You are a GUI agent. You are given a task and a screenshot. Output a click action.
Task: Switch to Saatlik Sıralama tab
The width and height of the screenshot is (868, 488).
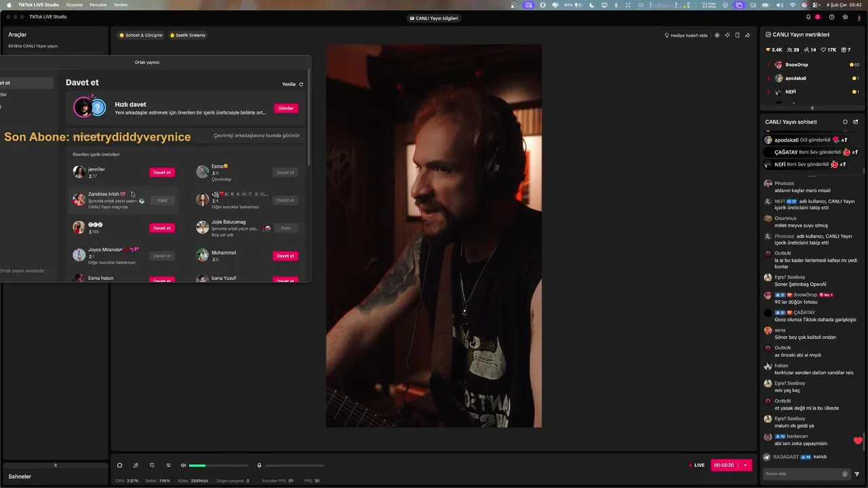[188, 35]
